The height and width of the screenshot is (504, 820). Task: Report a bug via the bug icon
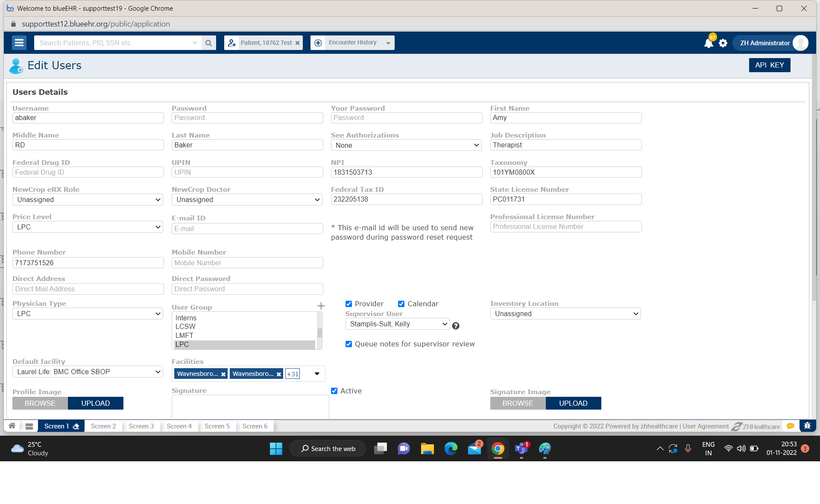coord(808,426)
